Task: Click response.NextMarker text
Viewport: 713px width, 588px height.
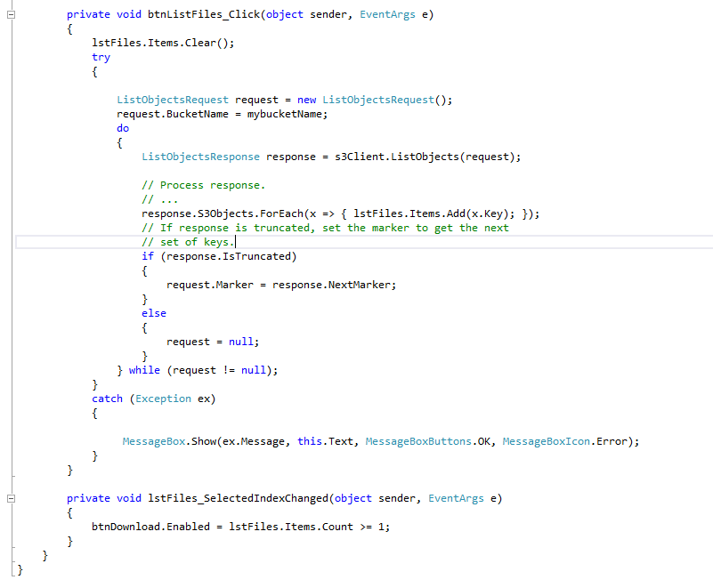Action: point(331,285)
